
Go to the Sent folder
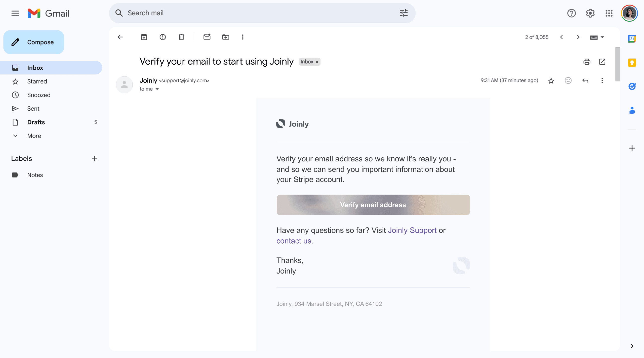(33, 109)
